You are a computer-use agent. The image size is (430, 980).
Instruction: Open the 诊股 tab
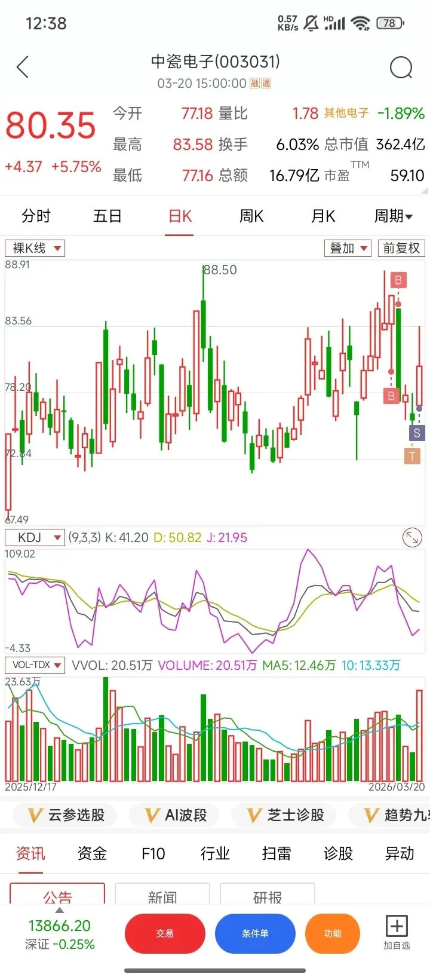coord(338,853)
